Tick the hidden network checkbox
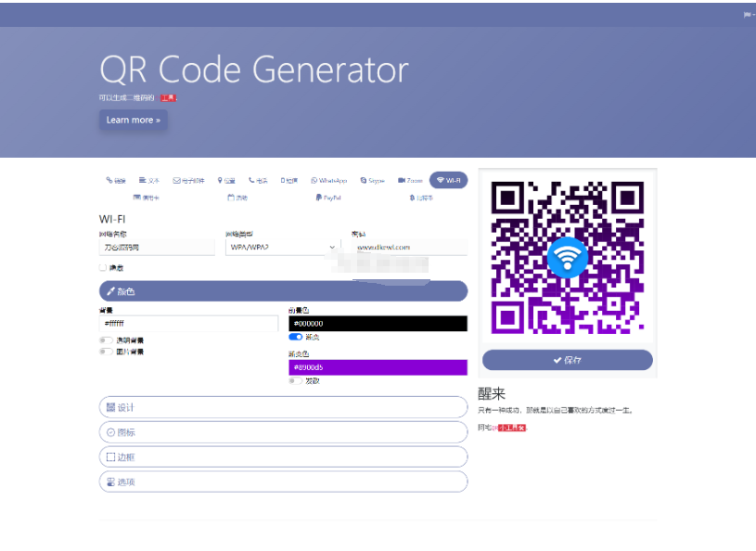 103,267
